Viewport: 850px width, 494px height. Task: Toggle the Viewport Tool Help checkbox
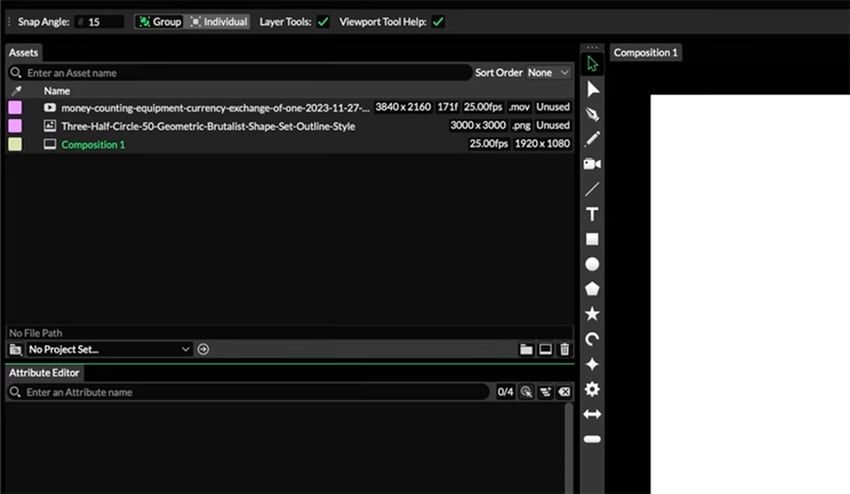tap(438, 22)
